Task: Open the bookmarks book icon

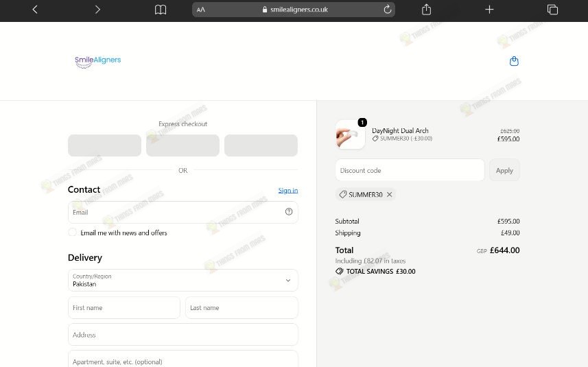Action: pyautogui.click(x=161, y=10)
